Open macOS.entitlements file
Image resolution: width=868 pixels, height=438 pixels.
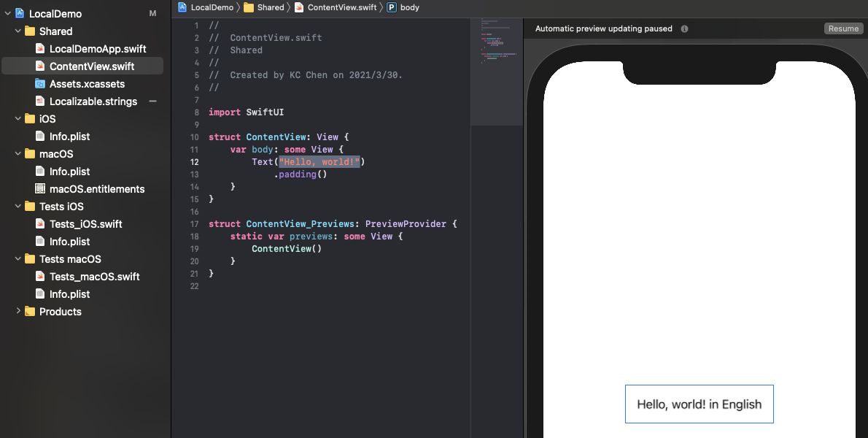pyautogui.click(x=97, y=189)
